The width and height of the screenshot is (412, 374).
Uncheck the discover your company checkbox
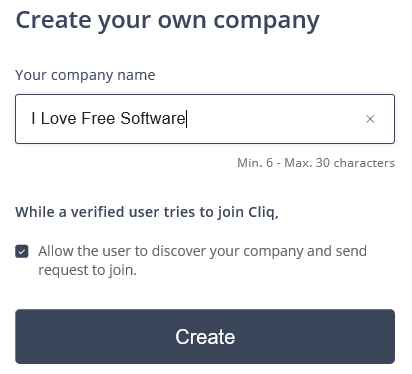tap(22, 251)
